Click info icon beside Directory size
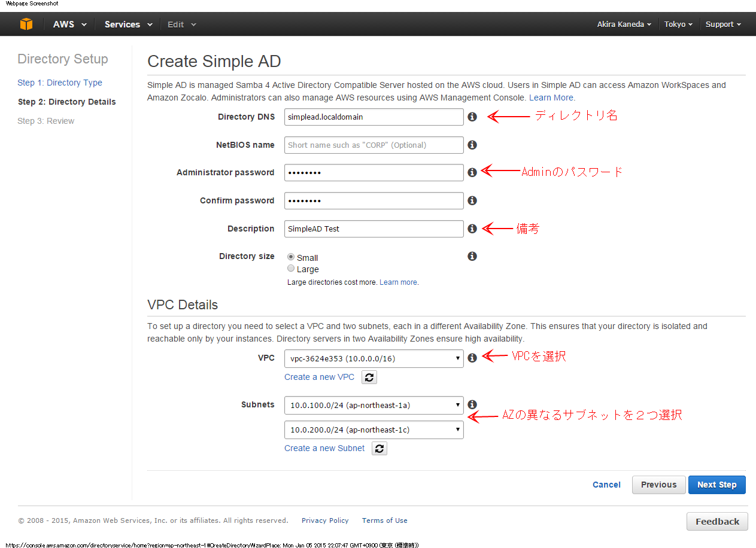 click(x=472, y=256)
